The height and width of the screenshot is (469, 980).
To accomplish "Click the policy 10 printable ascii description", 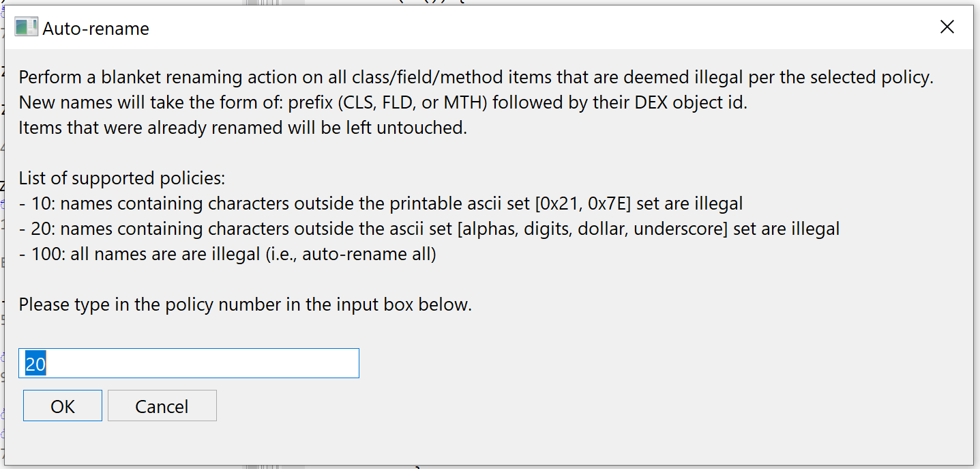I will pos(381,203).
